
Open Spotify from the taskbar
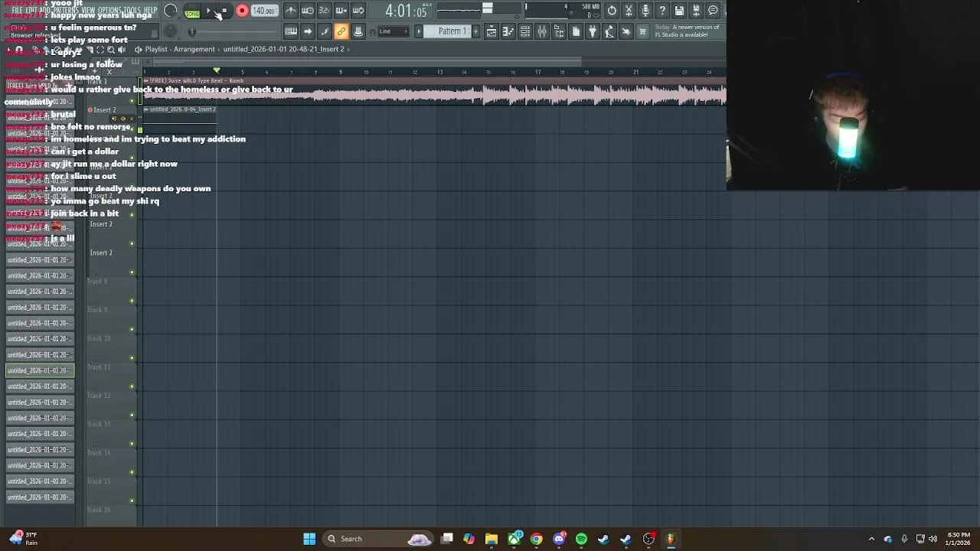pos(581,539)
